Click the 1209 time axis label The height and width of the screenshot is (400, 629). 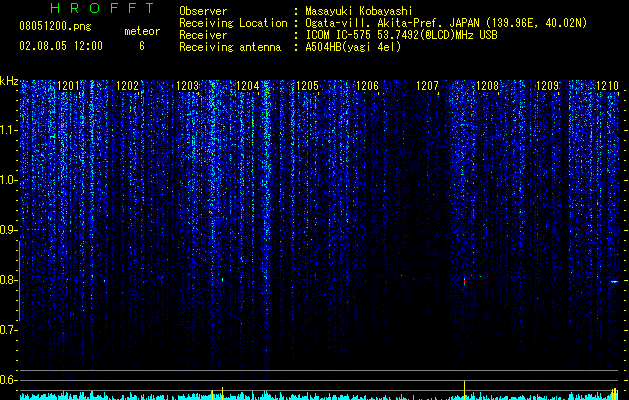pos(547,85)
